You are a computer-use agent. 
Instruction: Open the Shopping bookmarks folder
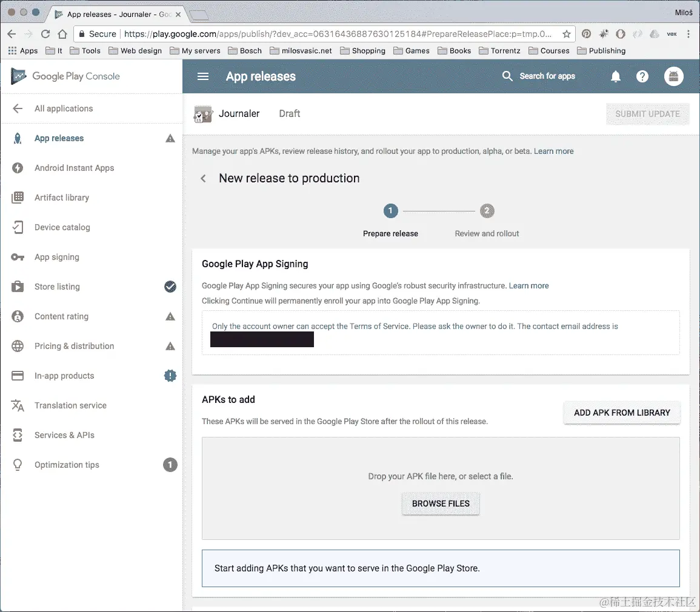pos(363,51)
